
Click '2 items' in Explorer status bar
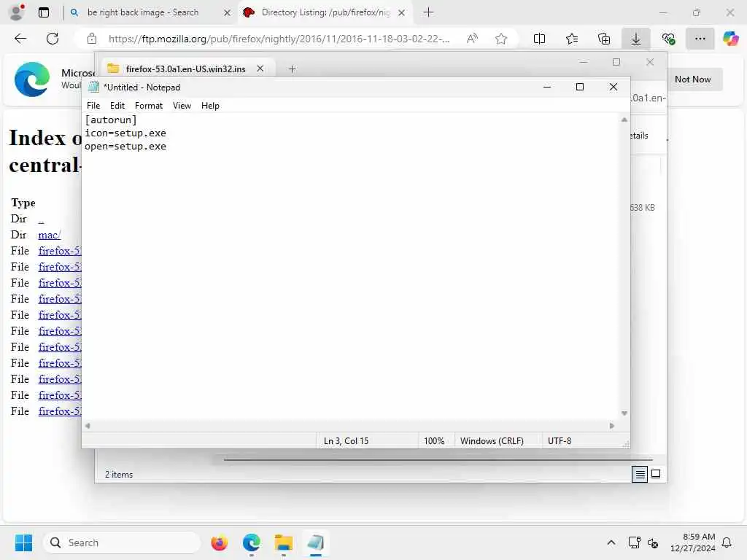click(x=119, y=475)
